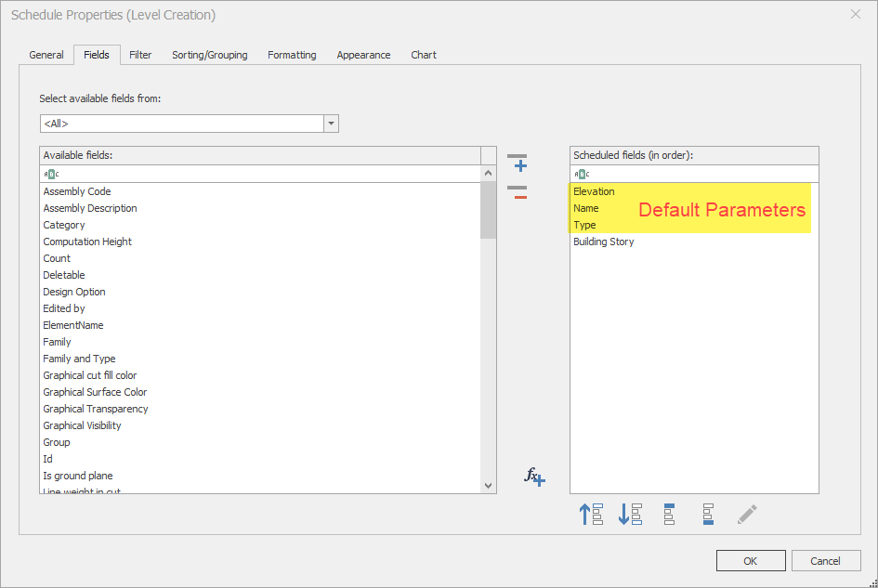The image size is (878, 588).
Task: Click the Available fields scroll up arrow
Action: [489, 174]
